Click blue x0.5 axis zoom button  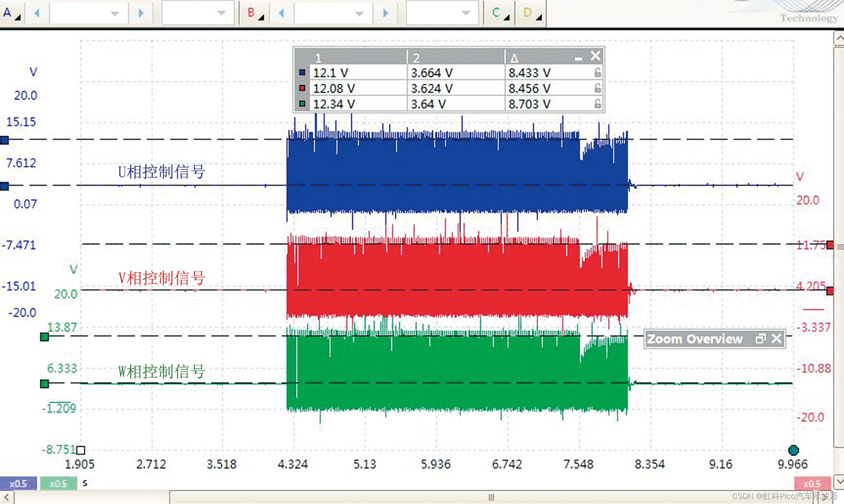(x=18, y=484)
